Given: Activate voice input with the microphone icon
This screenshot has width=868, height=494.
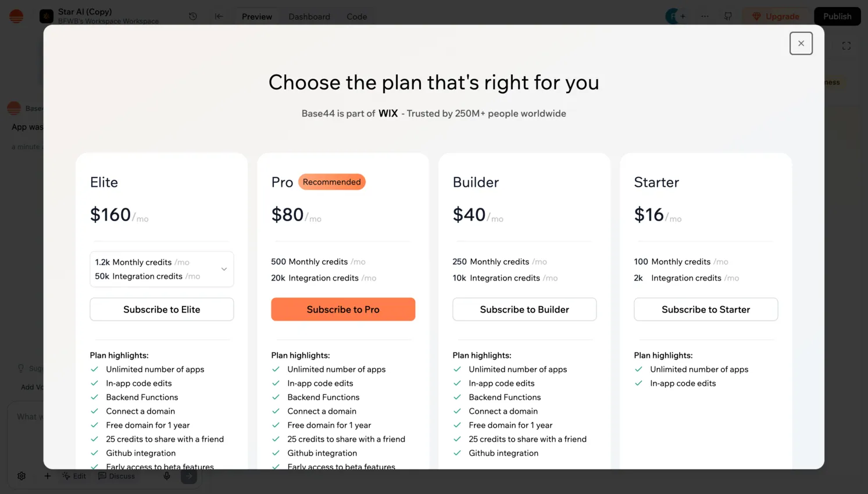Looking at the screenshot, I should coord(166,475).
